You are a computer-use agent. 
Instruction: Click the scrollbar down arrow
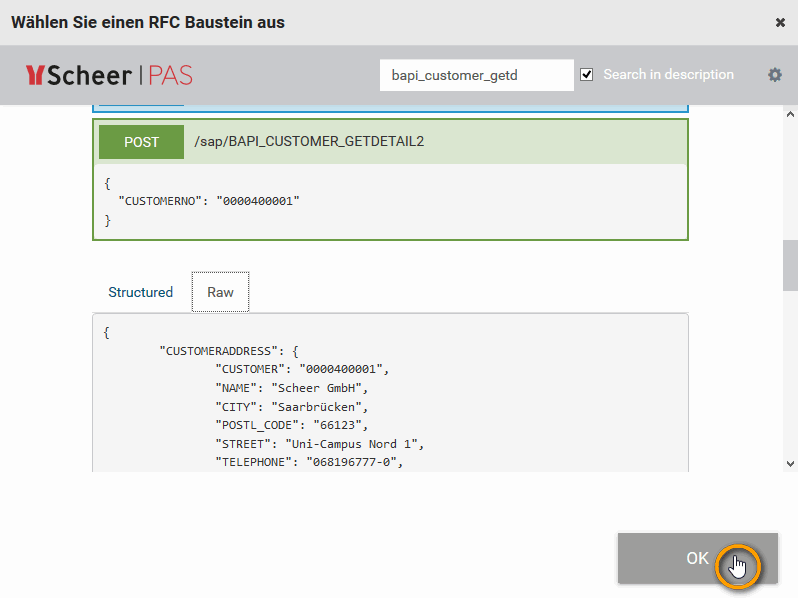coord(790,463)
